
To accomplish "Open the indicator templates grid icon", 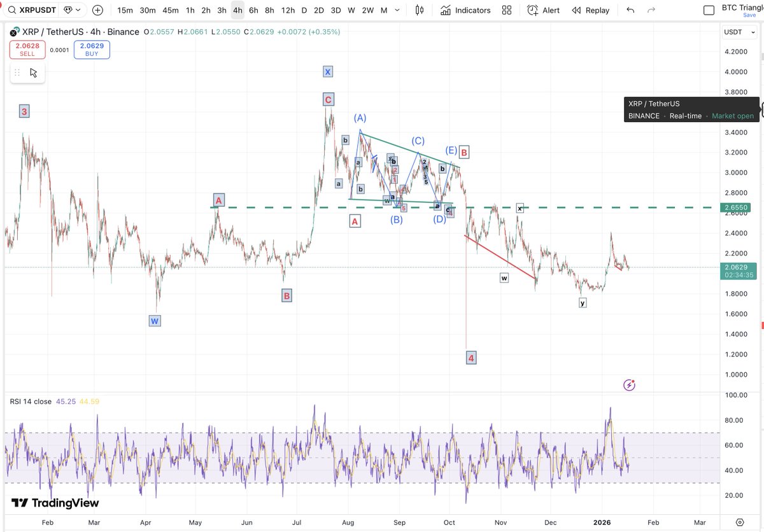I will 507,10.
